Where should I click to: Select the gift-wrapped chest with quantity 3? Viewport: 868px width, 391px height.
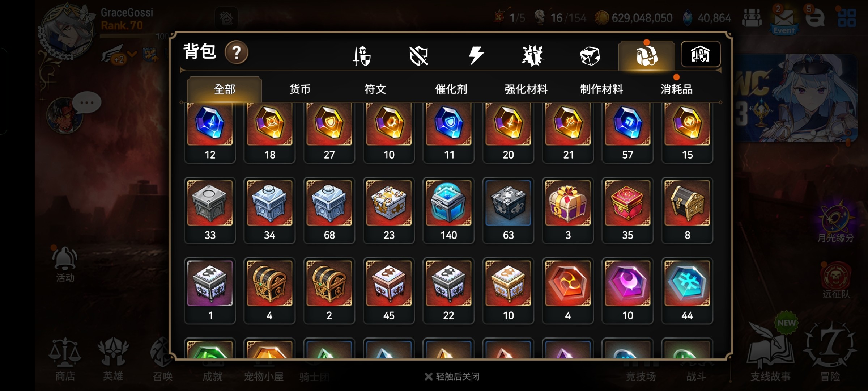pyautogui.click(x=568, y=210)
